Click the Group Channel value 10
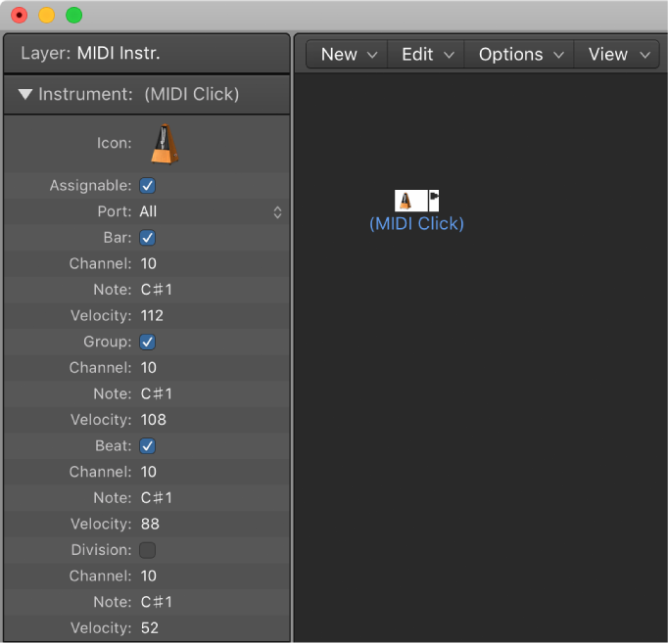 click(149, 368)
